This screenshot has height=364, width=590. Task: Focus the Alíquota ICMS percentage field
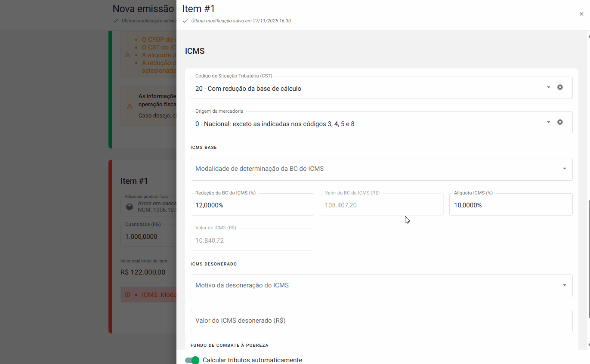[510, 205]
